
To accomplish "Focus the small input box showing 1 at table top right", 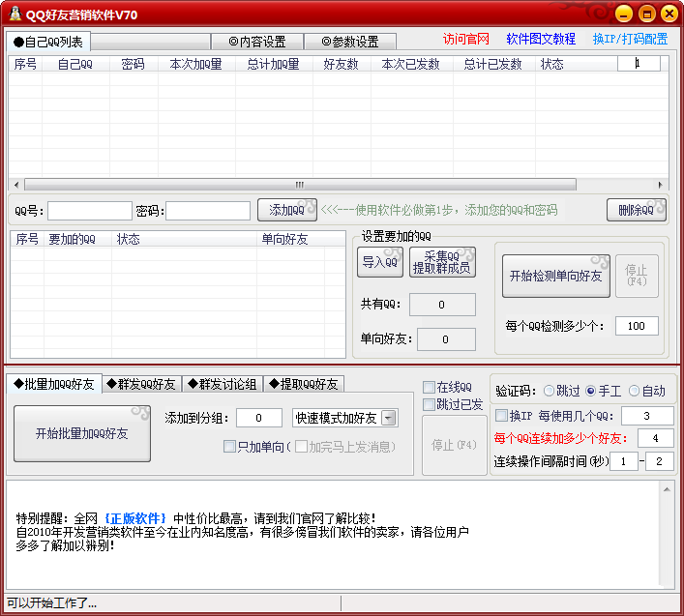I will 639,64.
